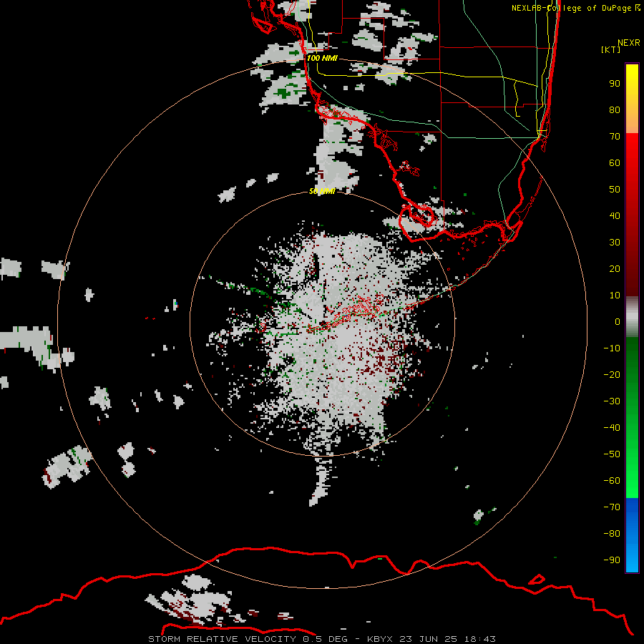Click the 0.5 DEG elevation text
644x644 pixels.
tap(326, 639)
